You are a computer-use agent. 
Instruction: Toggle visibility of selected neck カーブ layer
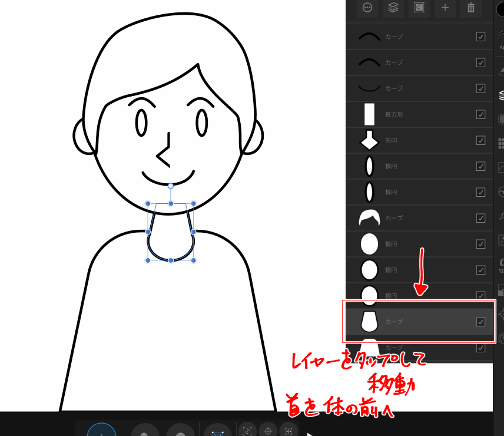click(x=480, y=322)
